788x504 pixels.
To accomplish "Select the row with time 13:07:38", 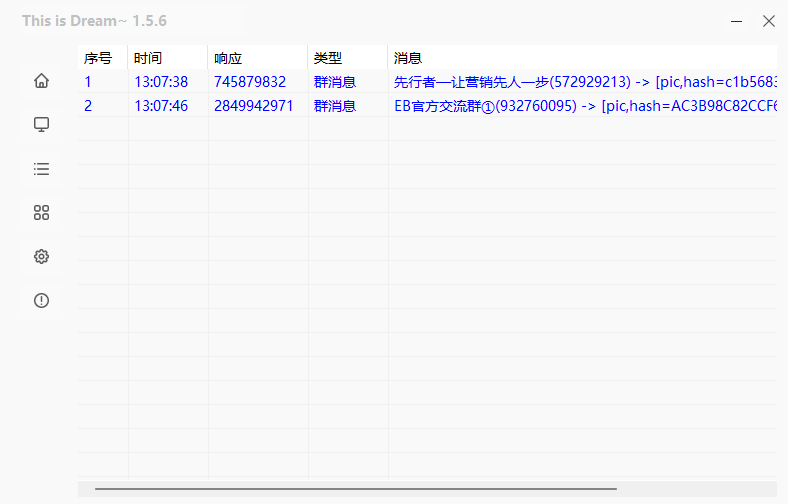I will click(x=161, y=82).
